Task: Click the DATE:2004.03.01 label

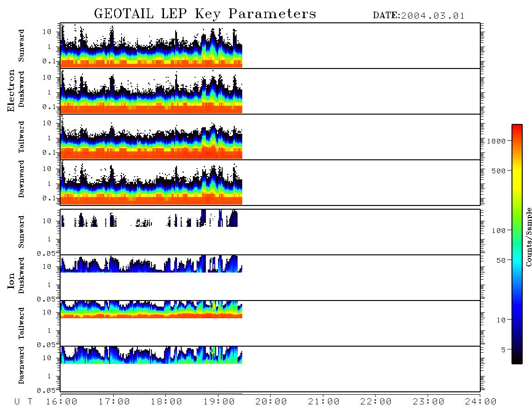Action: click(x=418, y=16)
